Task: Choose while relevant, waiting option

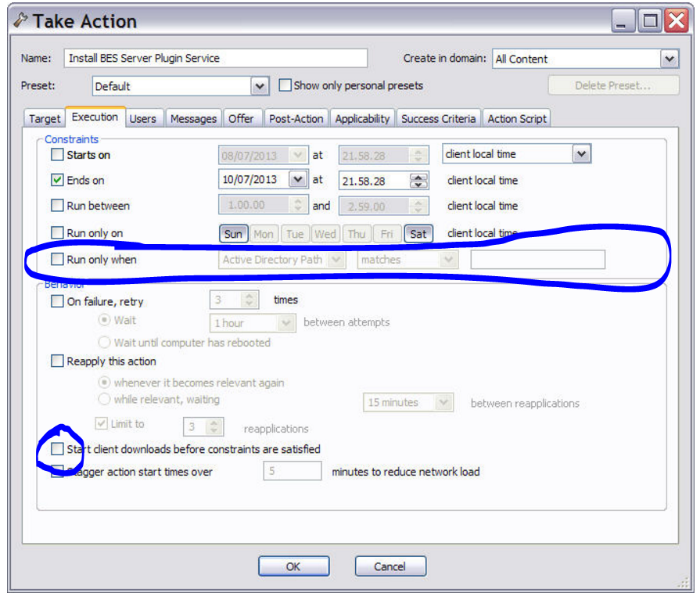Action: coord(104,399)
